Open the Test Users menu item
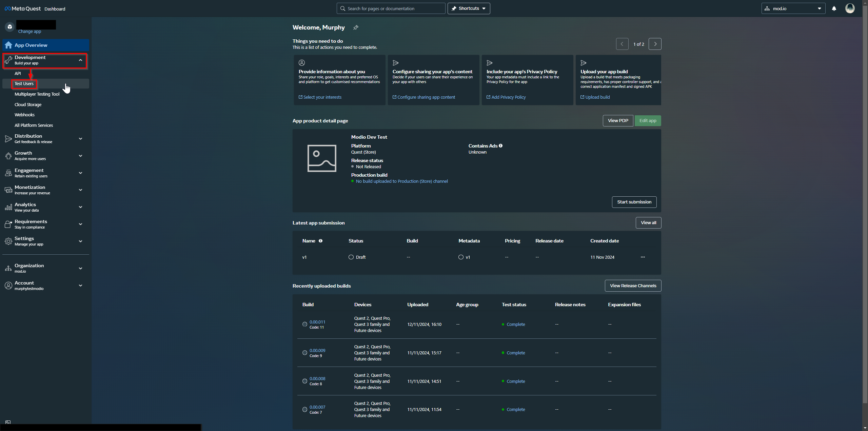 pyautogui.click(x=24, y=84)
